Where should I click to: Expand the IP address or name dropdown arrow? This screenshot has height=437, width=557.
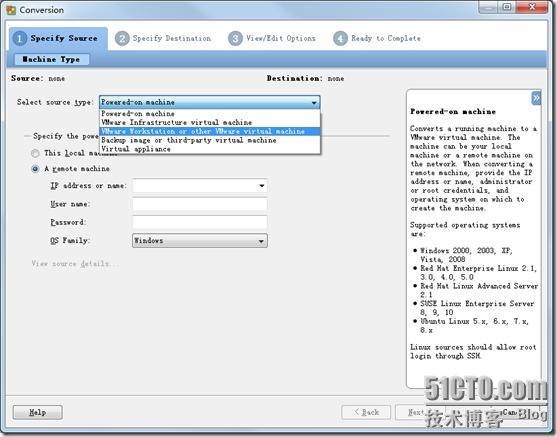coord(262,186)
